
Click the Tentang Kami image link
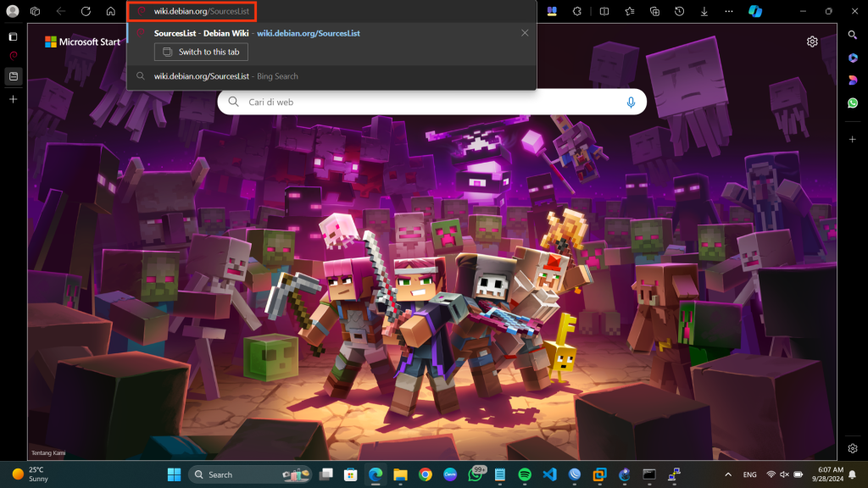48,453
